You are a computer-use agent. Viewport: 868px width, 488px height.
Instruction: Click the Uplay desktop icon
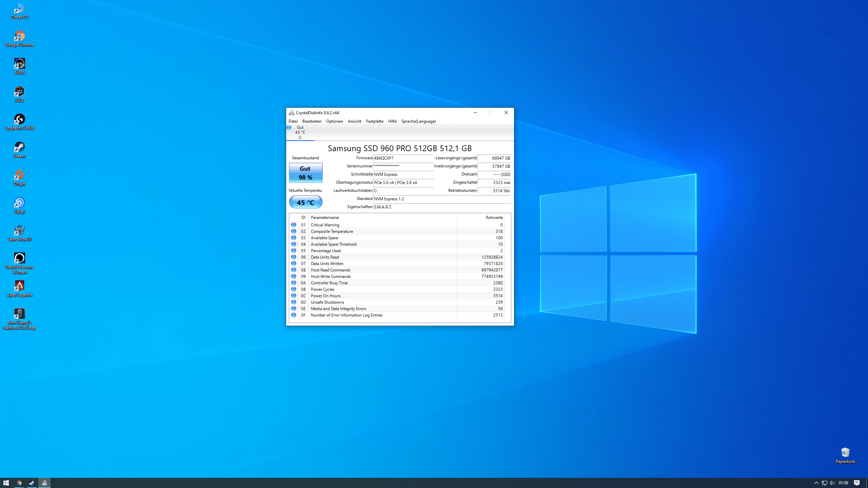(19, 203)
